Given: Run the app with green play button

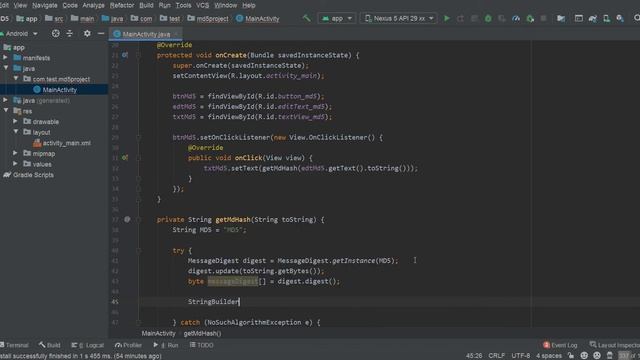Looking at the screenshot, I should tap(447, 18).
